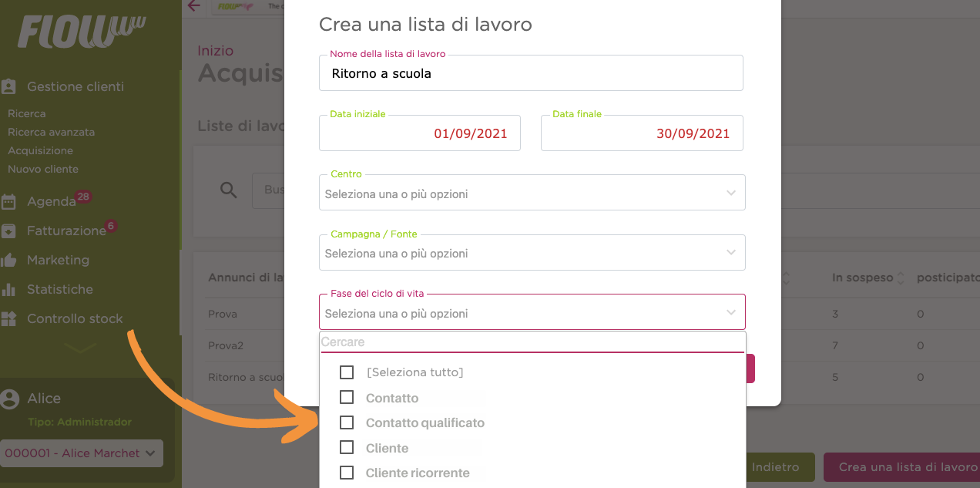
Task: Open the Fatturazione menu
Action: click(x=66, y=231)
